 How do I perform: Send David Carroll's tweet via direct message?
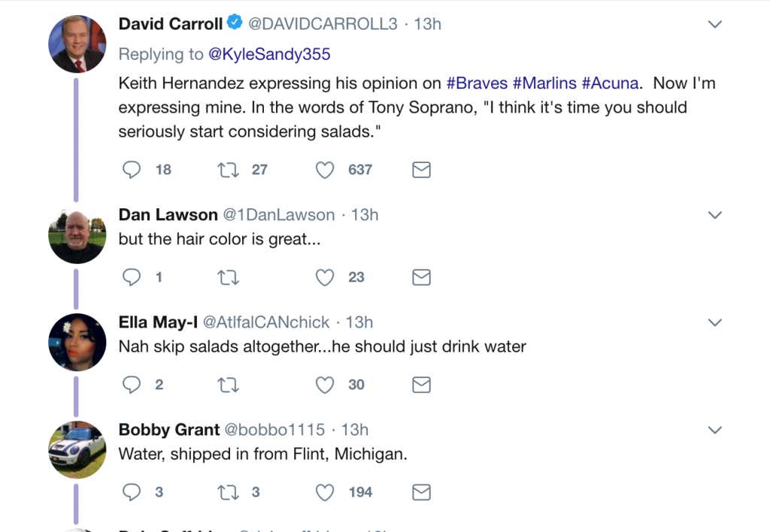pyautogui.click(x=421, y=170)
